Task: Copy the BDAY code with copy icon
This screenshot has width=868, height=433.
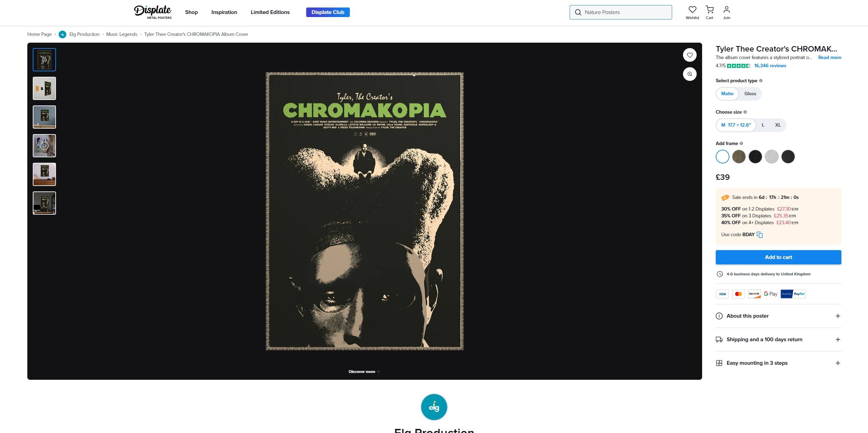Action: pyautogui.click(x=759, y=235)
